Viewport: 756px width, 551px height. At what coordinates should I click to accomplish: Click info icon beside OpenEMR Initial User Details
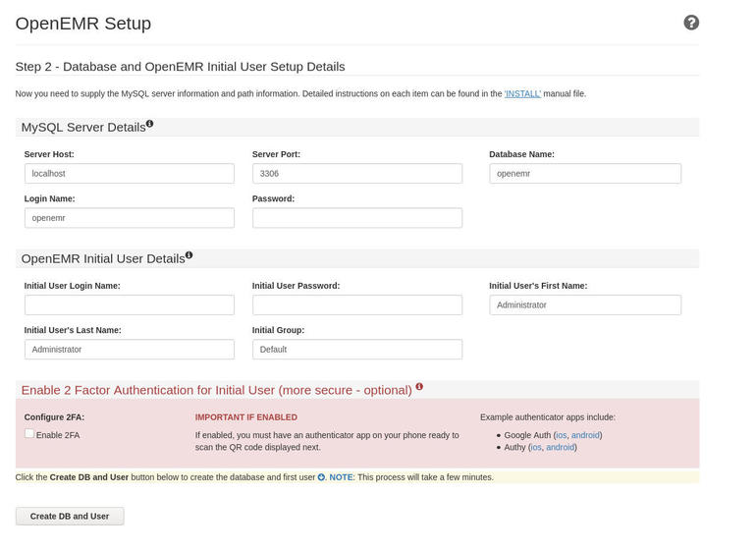(189, 254)
